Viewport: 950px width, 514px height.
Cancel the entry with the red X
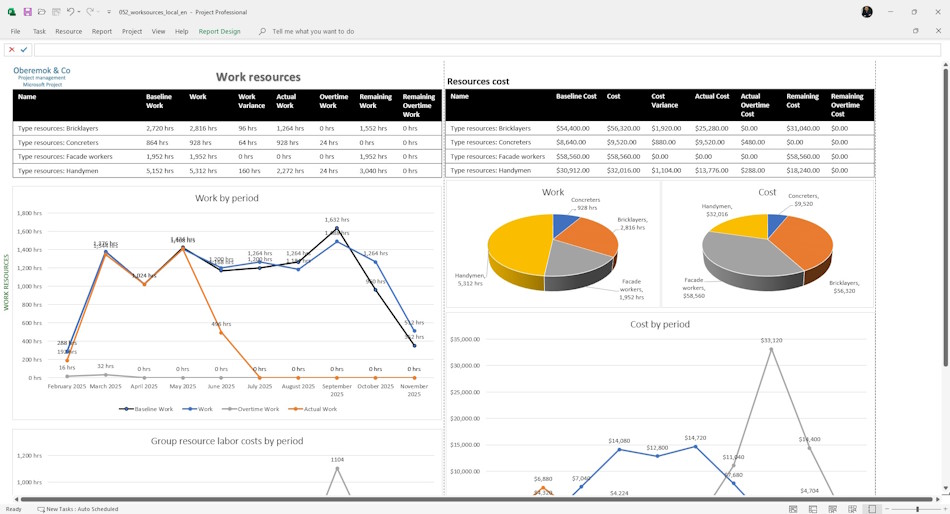click(12, 50)
